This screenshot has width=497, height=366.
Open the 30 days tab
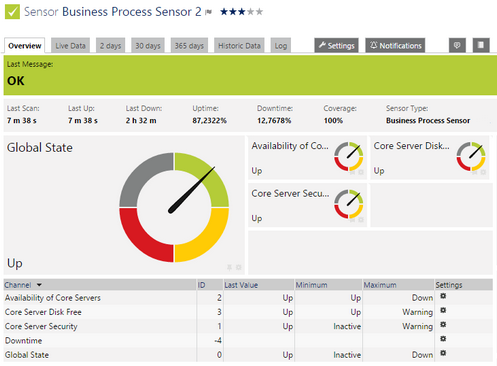tap(148, 46)
